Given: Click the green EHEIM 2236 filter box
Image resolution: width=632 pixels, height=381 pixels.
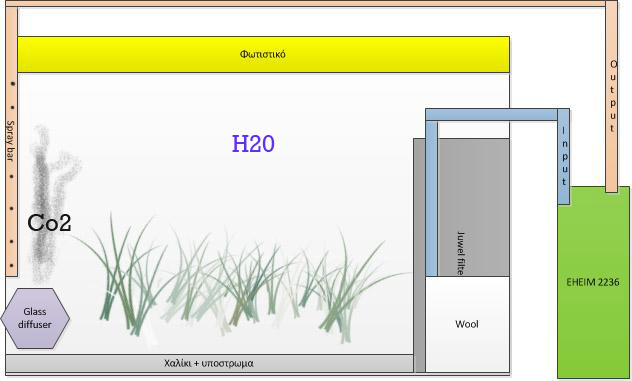Looking at the screenshot, I should [x=593, y=282].
